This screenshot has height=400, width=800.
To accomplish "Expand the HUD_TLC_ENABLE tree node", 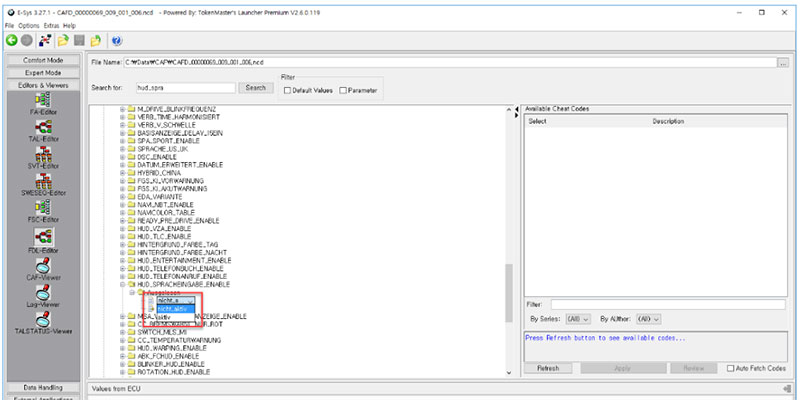I will pyautogui.click(x=122, y=237).
